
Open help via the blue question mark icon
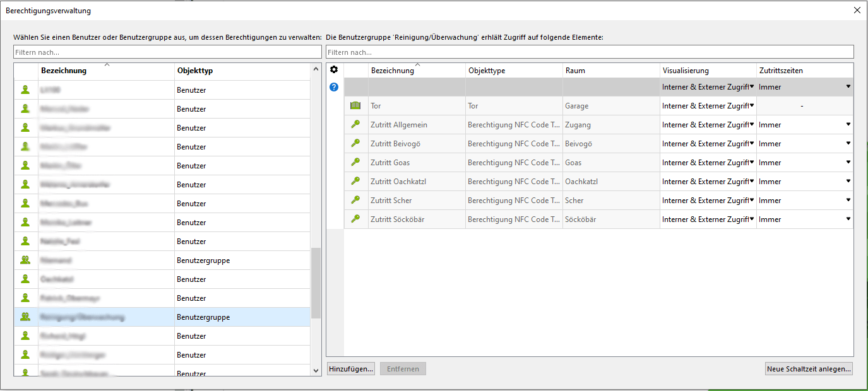point(334,87)
